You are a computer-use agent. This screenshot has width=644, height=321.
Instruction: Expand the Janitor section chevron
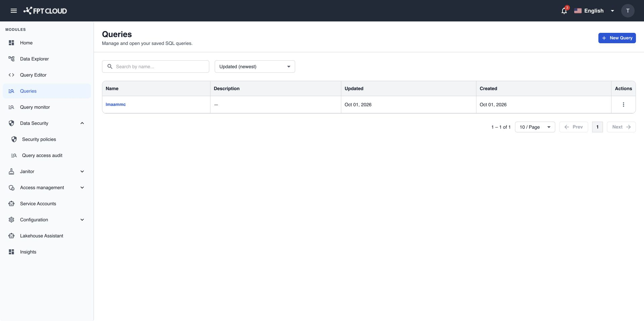pos(82,172)
